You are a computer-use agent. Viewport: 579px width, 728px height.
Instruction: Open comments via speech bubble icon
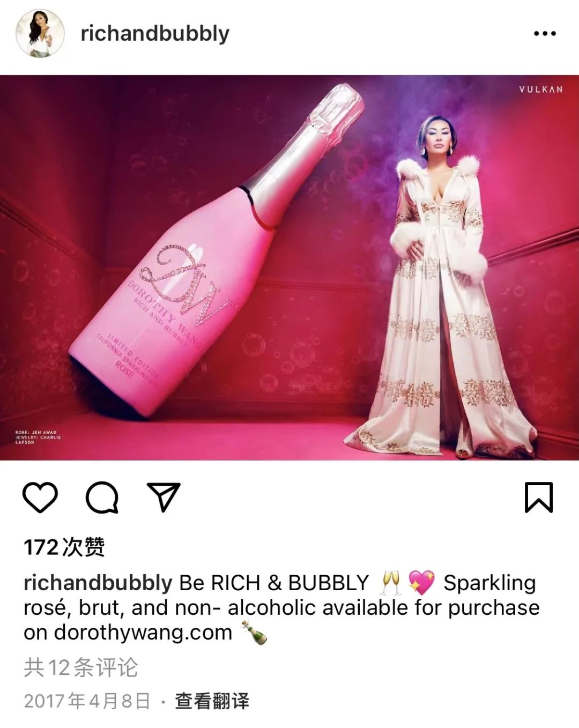pos(102,498)
